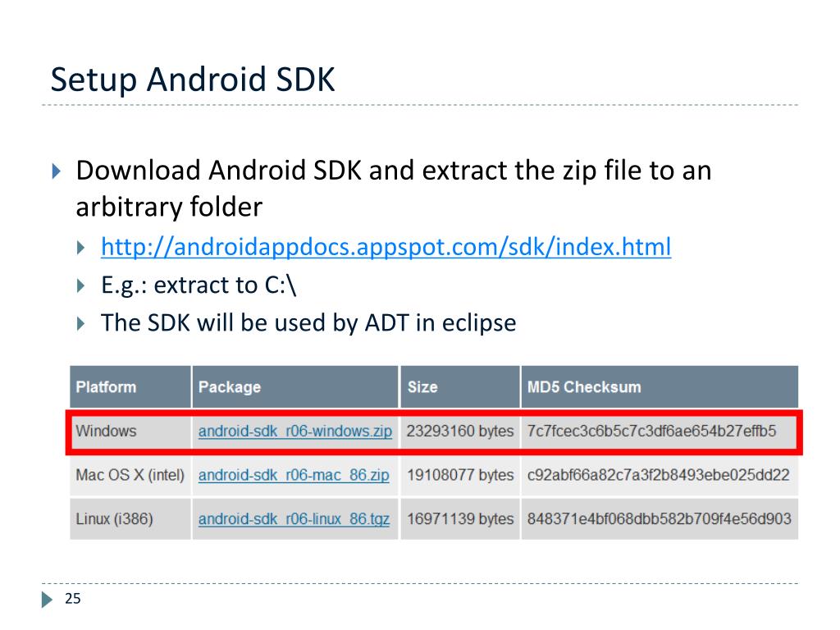Select the Package column header
This screenshot has width=840, height=630.
295,387
